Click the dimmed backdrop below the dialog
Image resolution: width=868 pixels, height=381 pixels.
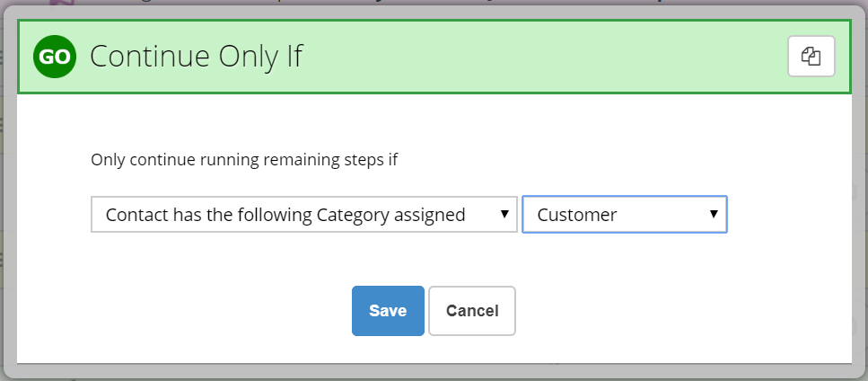[434, 373]
